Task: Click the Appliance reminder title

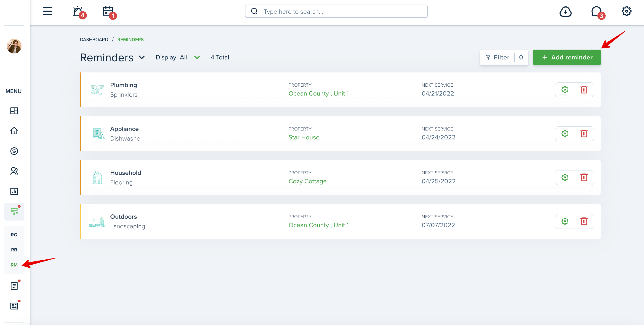Action: pyautogui.click(x=124, y=129)
